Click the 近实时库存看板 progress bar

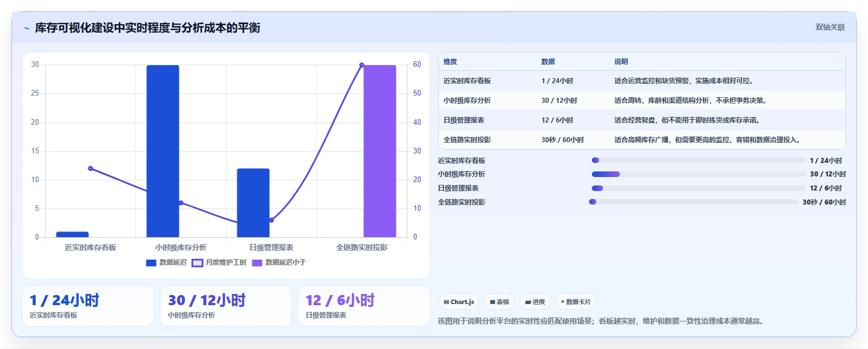[698, 160]
